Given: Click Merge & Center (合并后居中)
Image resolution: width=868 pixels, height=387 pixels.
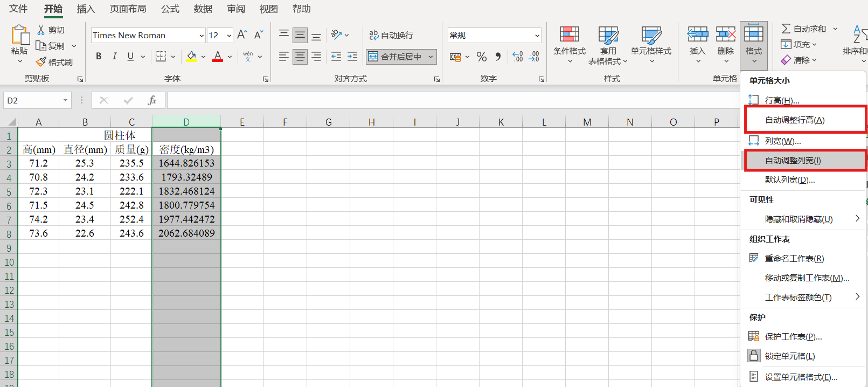Looking at the screenshot, I should tap(395, 57).
